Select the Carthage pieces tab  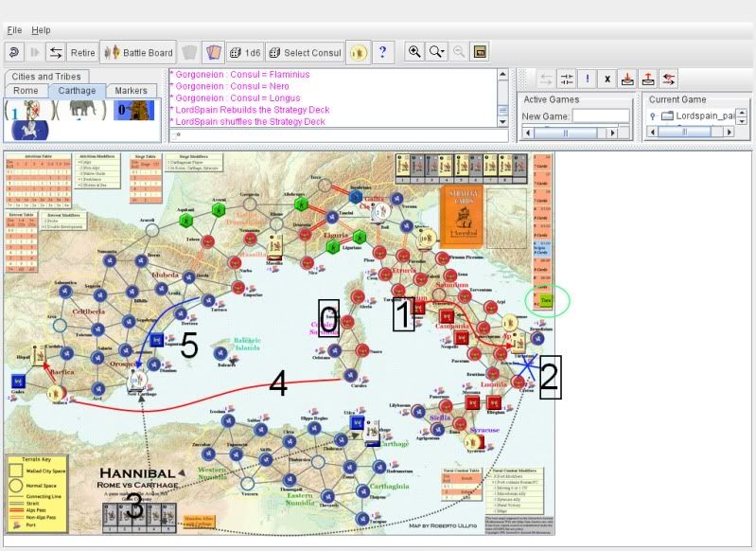point(77,90)
